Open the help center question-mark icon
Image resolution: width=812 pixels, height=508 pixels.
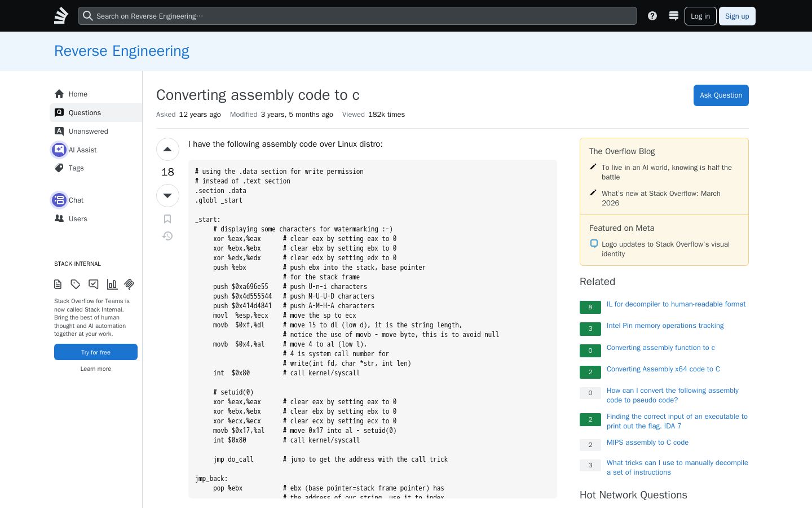[652, 16]
